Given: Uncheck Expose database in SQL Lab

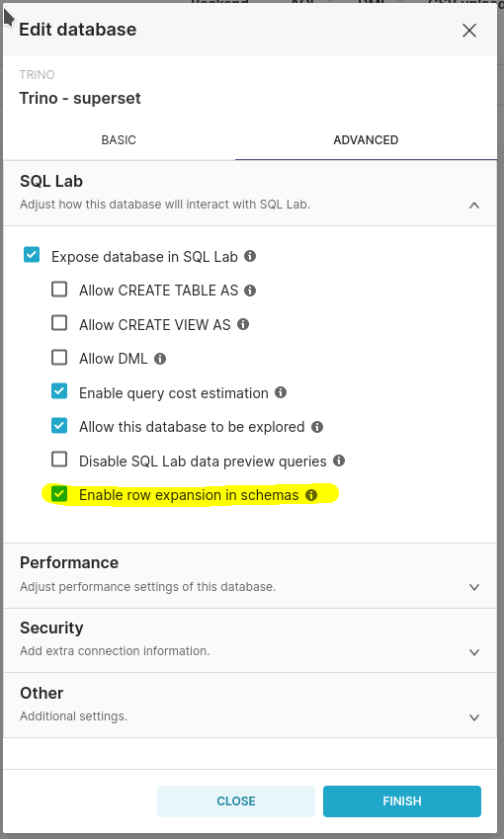Looking at the screenshot, I should 32,255.
